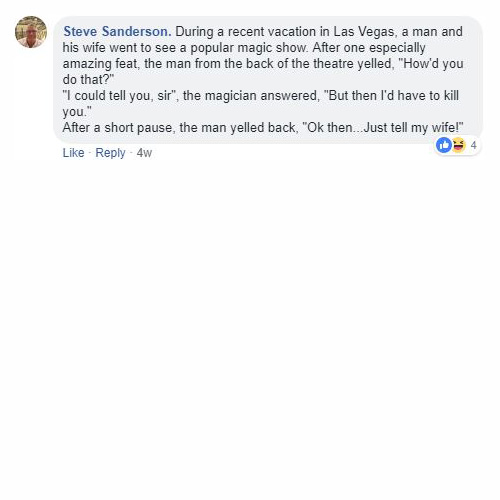The width and height of the screenshot is (500, 500).
Task: Click "I could tell you, sir" text
Action: coord(119,96)
